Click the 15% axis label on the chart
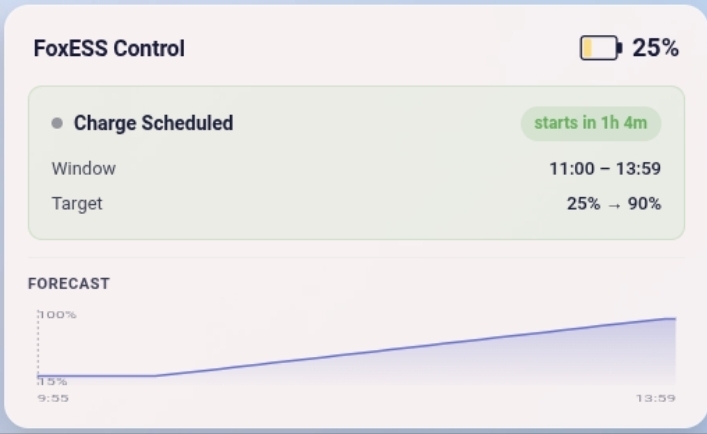 coord(53,382)
